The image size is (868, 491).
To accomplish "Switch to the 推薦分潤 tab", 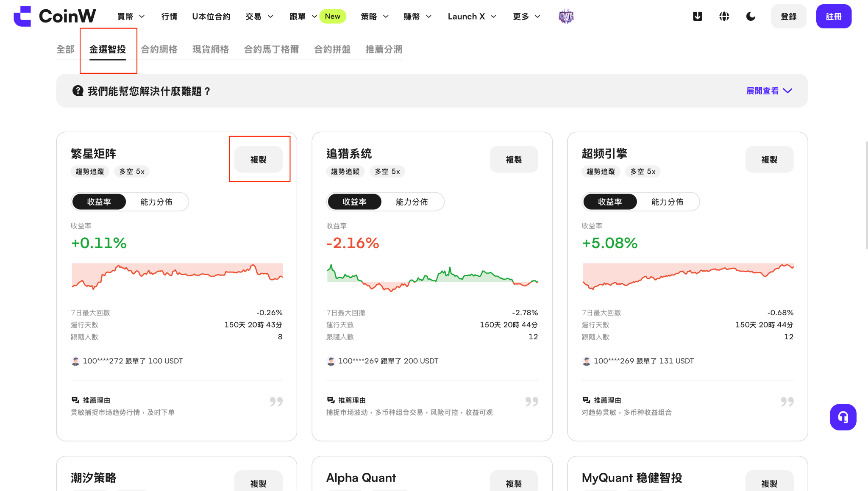I will (384, 49).
